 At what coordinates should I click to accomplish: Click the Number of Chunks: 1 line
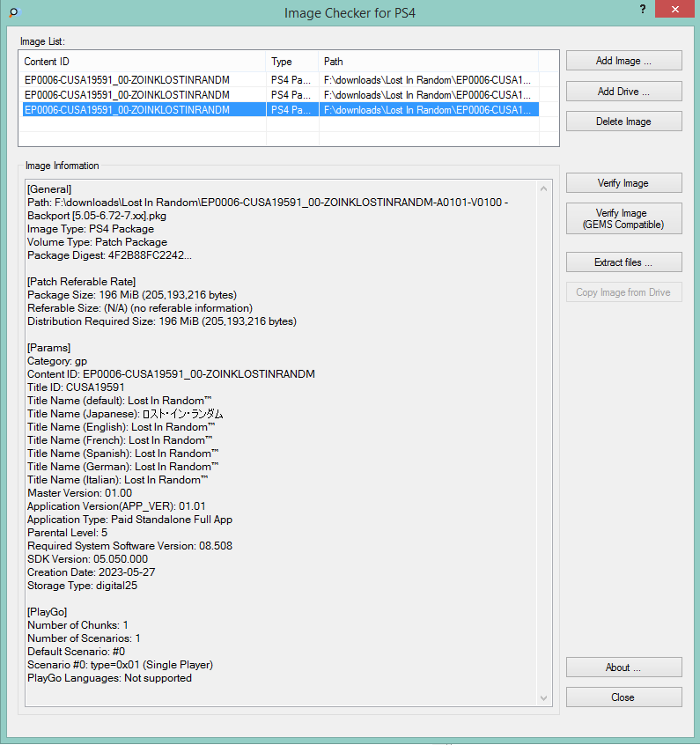click(x=78, y=625)
